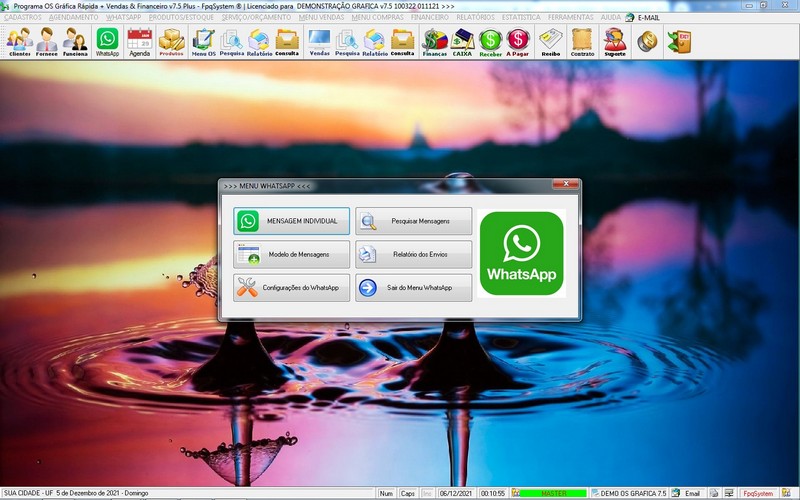Open the ESTATISTICA menu
The image size is (800, 500).
(521, 17)
